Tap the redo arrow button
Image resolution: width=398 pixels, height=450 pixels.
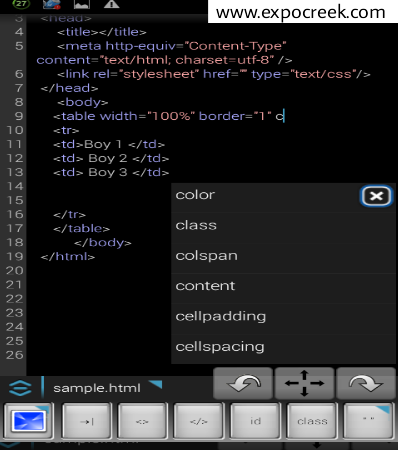click(366, 384)
